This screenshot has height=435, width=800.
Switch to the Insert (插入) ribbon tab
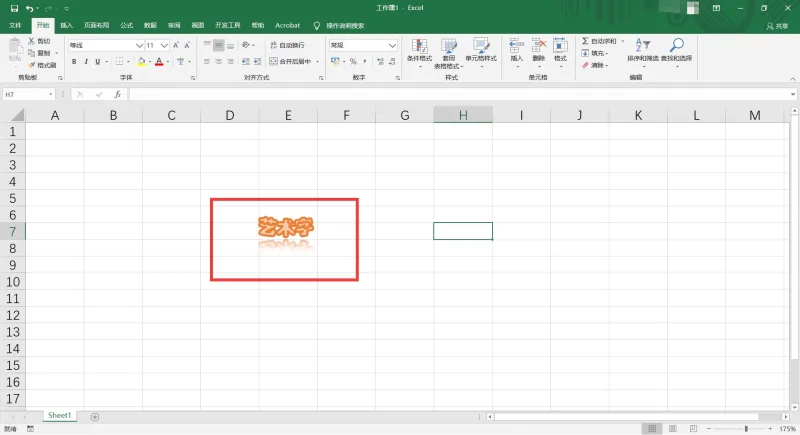coord(66,25)
